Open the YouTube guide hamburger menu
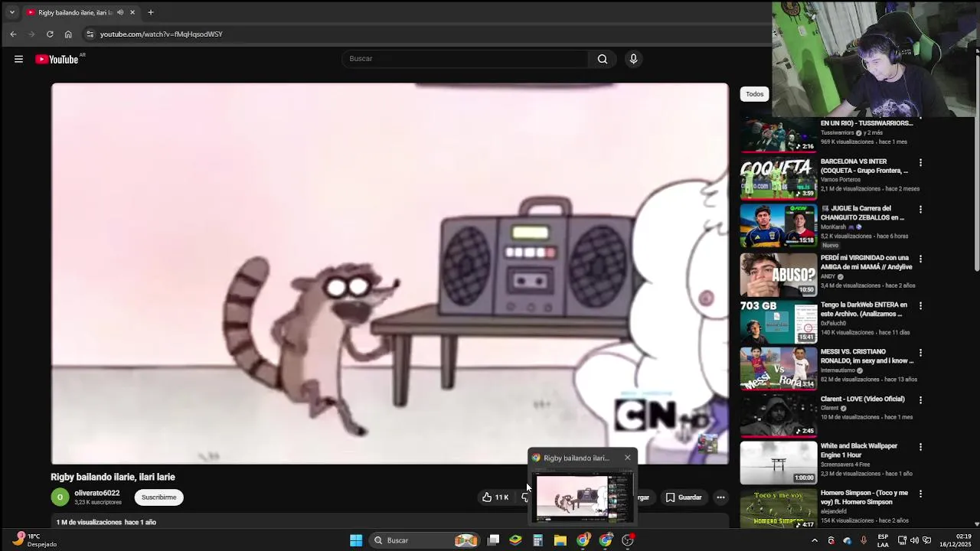The width and height of the screenshot is (980, 551). pos(18,59)
